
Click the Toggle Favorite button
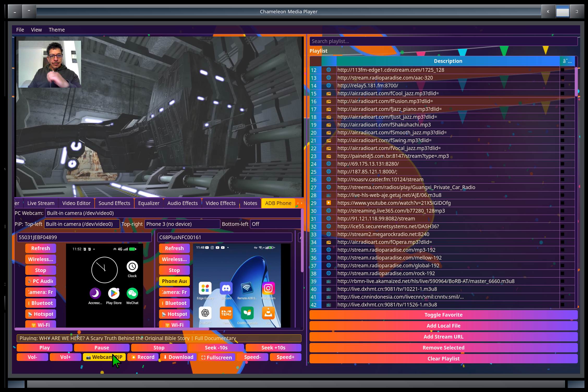tap(443, 315)
